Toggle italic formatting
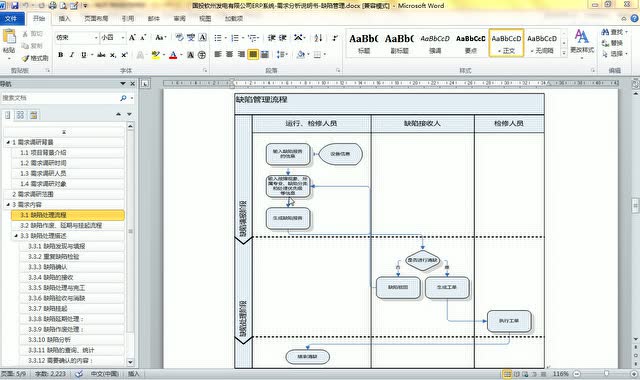The width and height of the screenshot is (640, 380). pyautogui.click(x=72, y=55)
